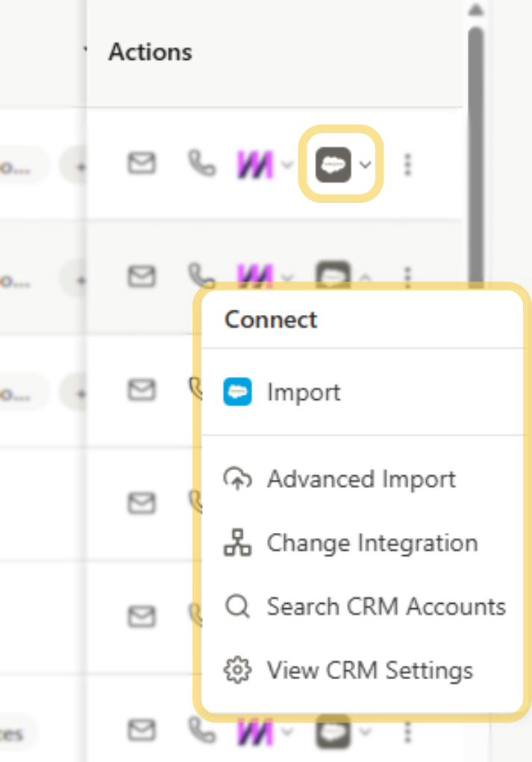
Task: Open the three-dot actions menu in first row
Action: click(x=409, y=165)
